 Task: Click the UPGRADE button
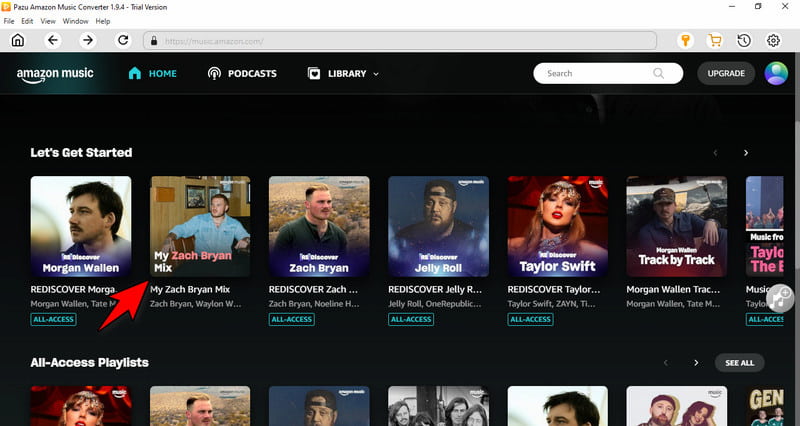point(726,73)
